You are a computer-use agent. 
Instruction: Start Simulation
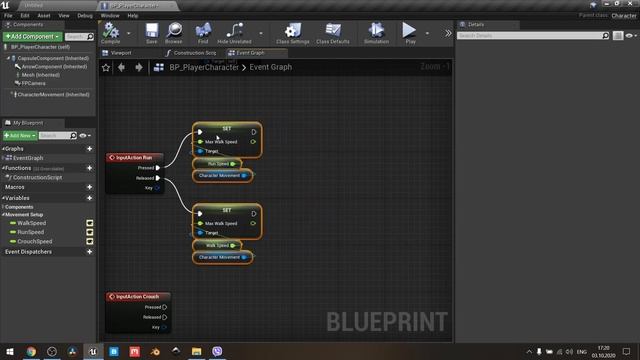click(x=376, y=33)
